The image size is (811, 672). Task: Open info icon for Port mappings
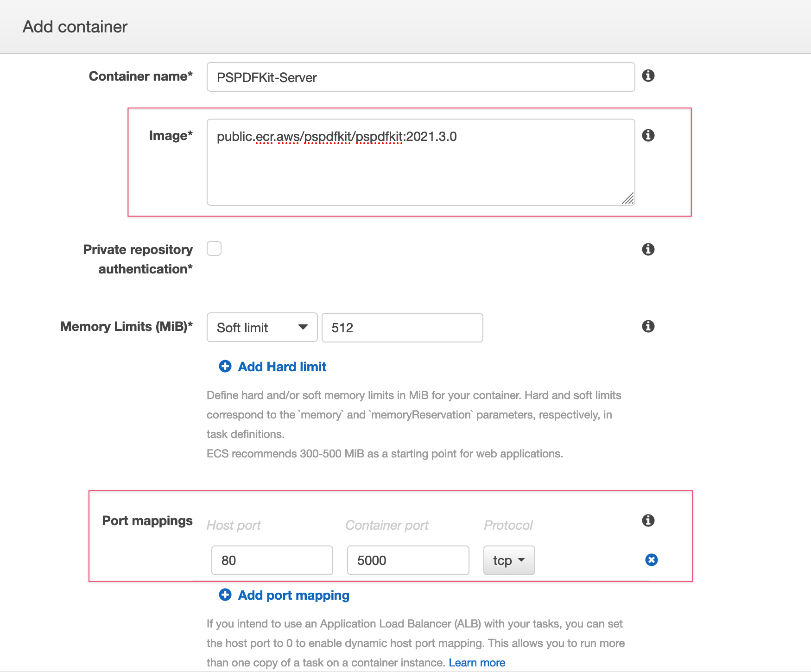[x=648, y=520]
